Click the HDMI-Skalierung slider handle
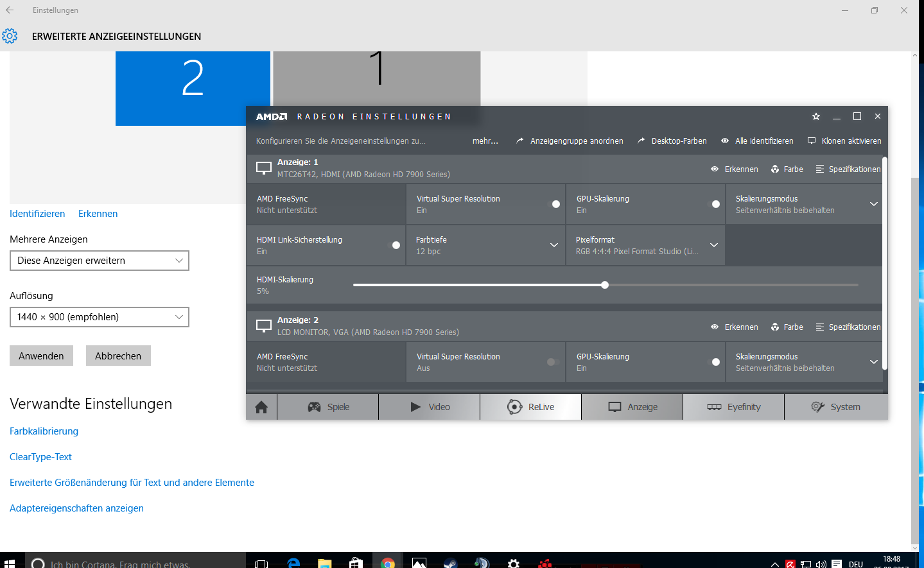 (x=605, y=285)
